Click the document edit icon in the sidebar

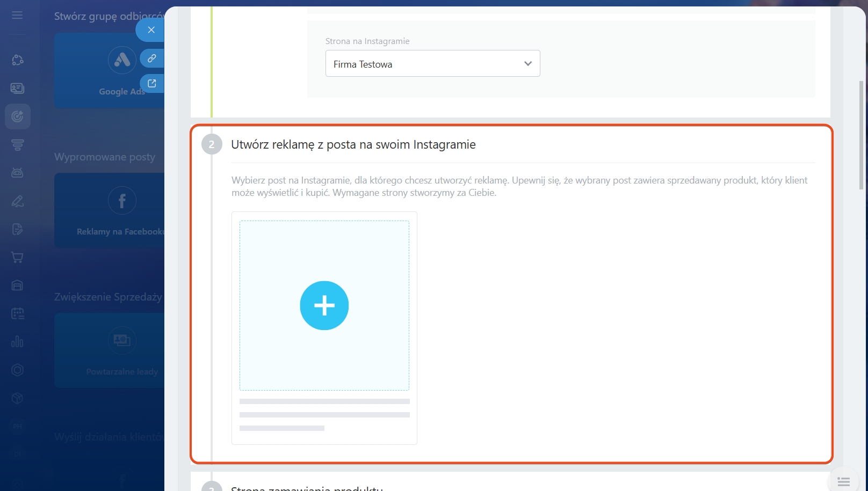pyautogui.click(x=17, y=229)
